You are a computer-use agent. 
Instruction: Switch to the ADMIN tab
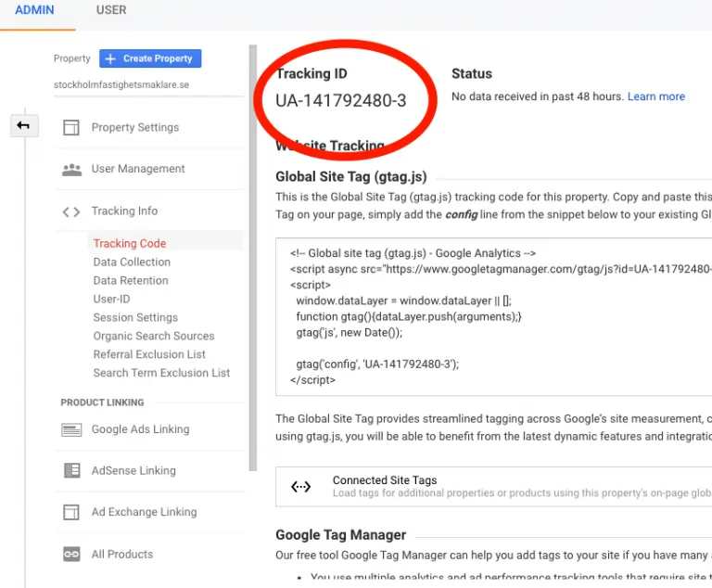pos(34,10)
